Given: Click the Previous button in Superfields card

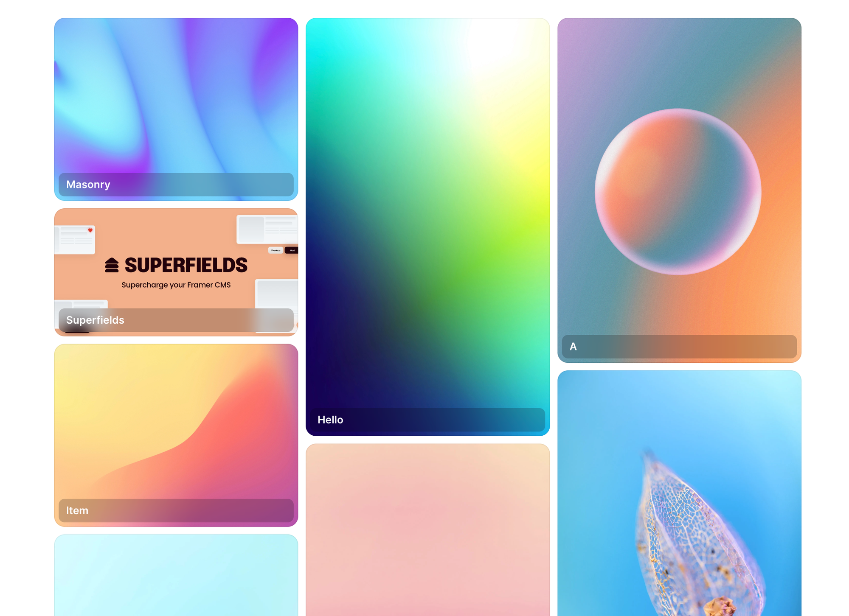Looking at the screenshot, I should coord(276,250).
